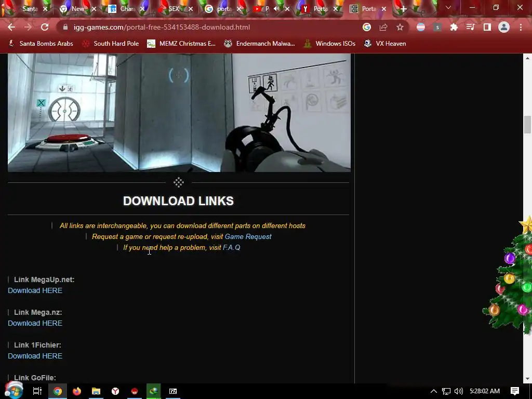Click the Portal game screenshot image
532x399 pixels.
[179, 113]
